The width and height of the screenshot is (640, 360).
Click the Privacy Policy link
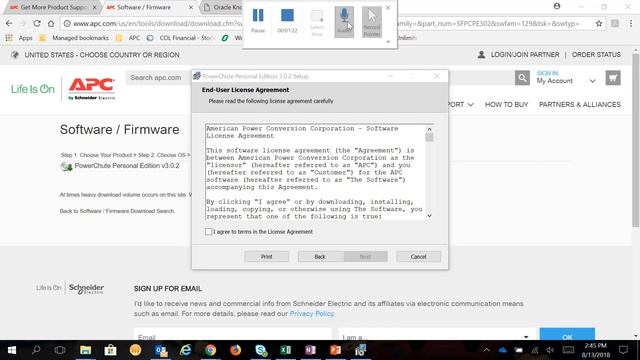[312, 313]
